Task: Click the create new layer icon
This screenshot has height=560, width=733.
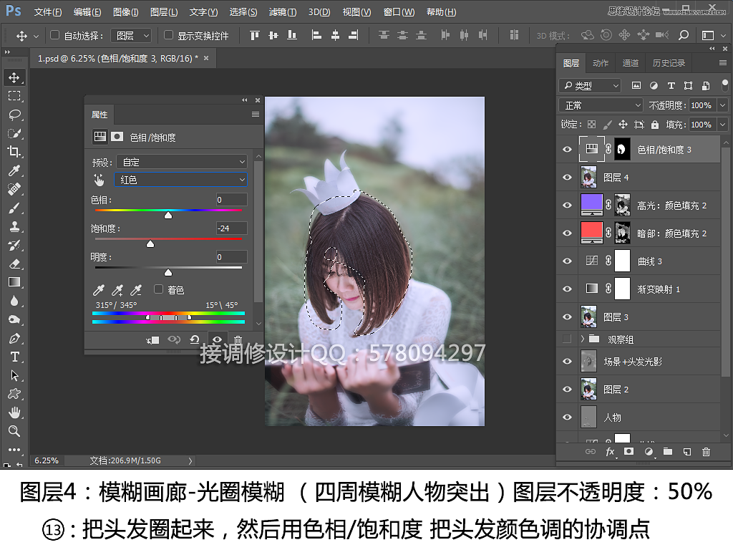Action: click(686, 451)
